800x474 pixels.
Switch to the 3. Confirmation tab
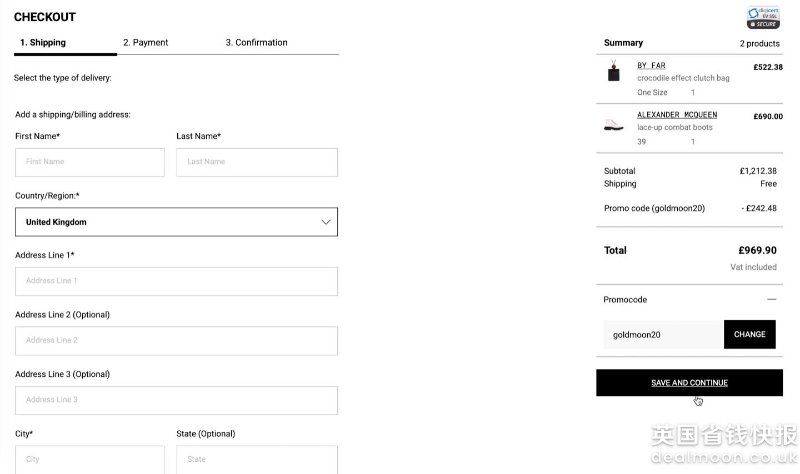click(256, 42)
